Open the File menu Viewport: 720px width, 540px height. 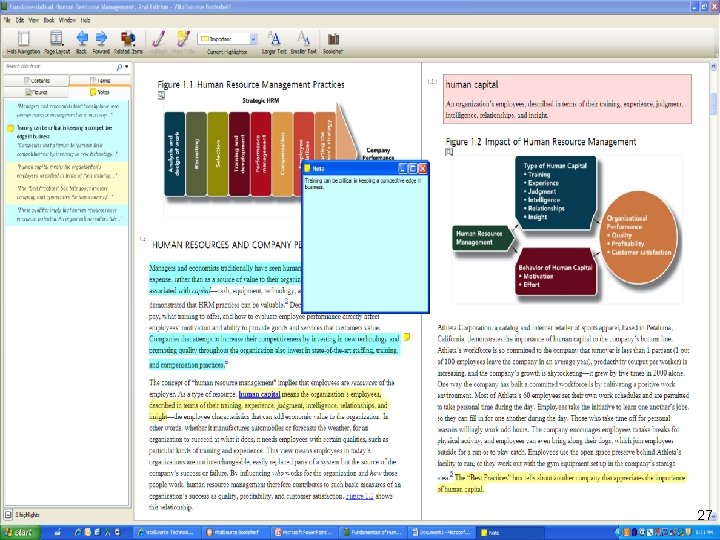pyautogui.click(x=7, y=20)
